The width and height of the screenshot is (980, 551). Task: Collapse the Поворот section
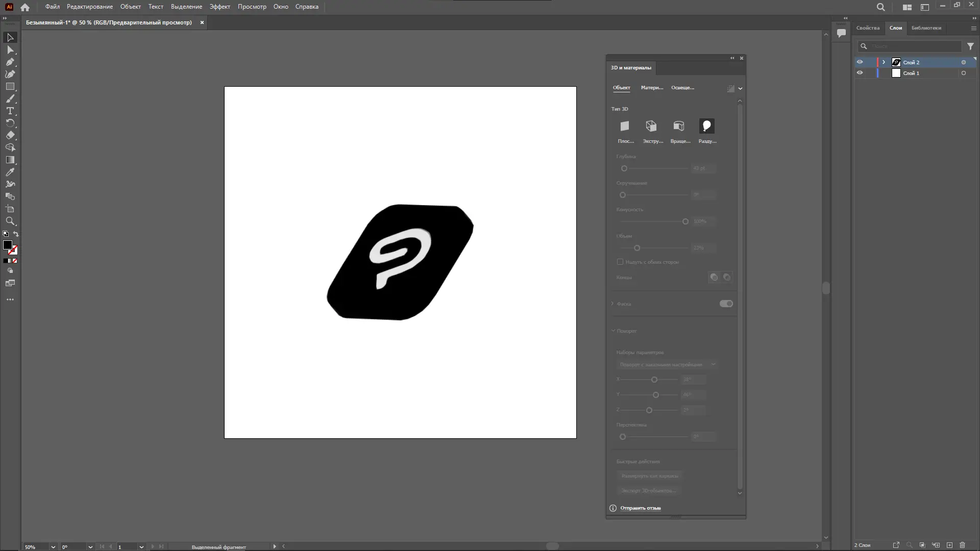(613, 331)
